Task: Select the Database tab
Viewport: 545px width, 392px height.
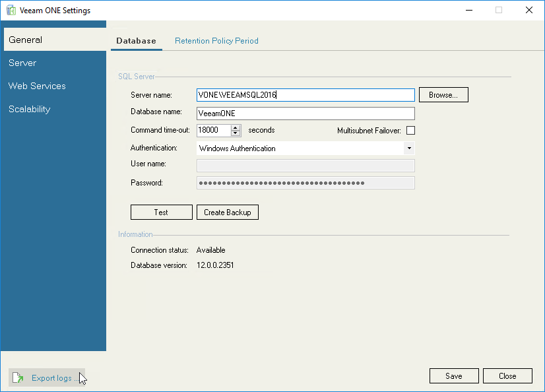Action: pyautogui.click(x=136, y=41)
